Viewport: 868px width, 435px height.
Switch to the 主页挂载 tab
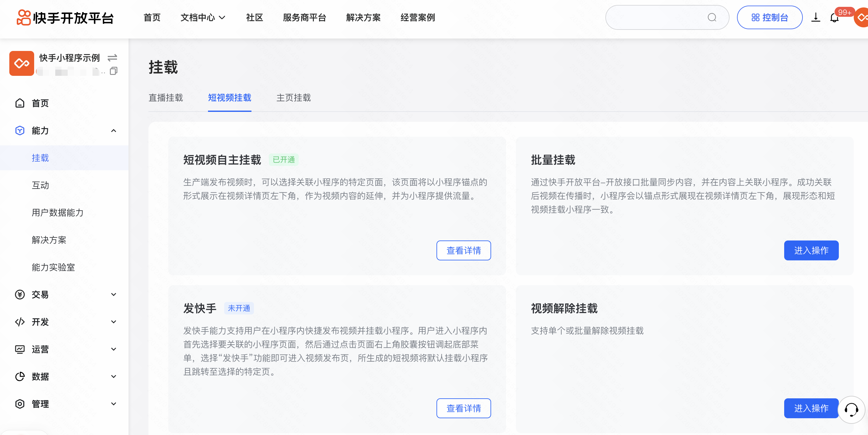click(293, 98)
